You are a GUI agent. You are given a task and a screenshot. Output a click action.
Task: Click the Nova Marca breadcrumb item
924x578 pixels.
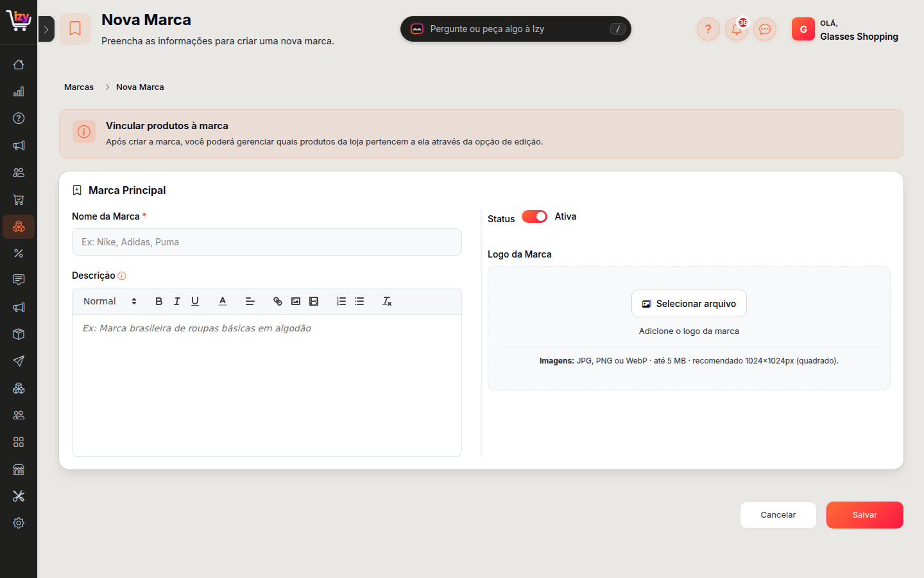click(x=140, y=87)
